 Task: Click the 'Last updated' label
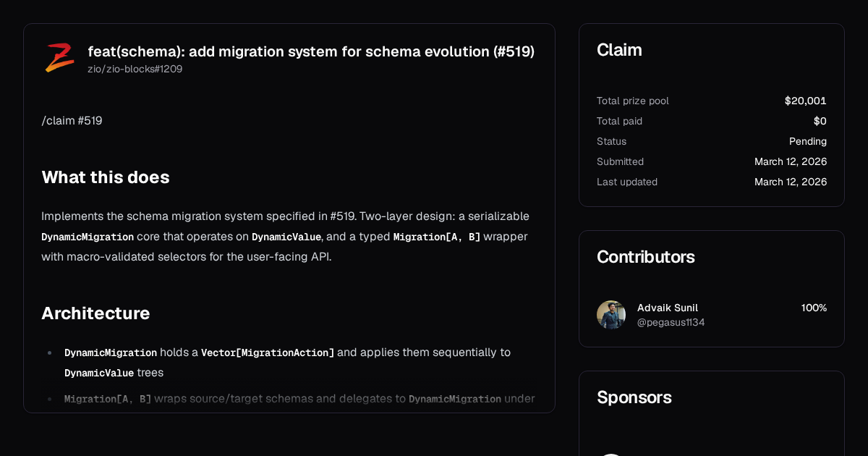(627, 182)
